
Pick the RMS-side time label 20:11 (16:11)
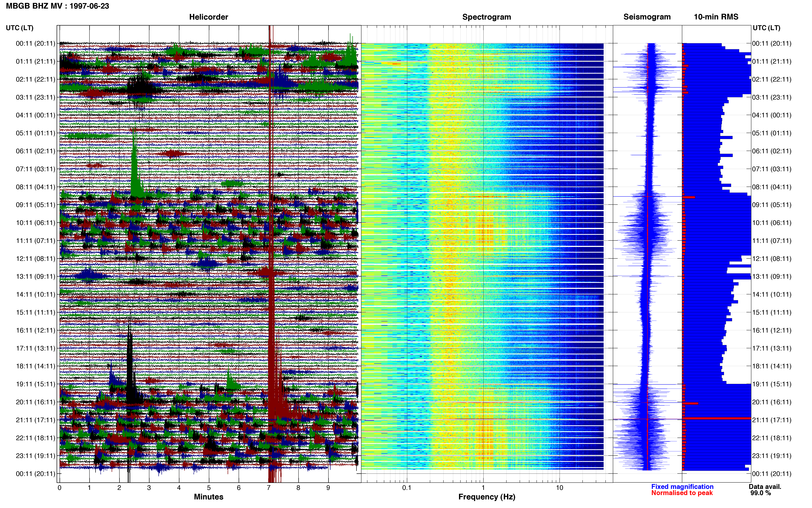click(772, 402)
